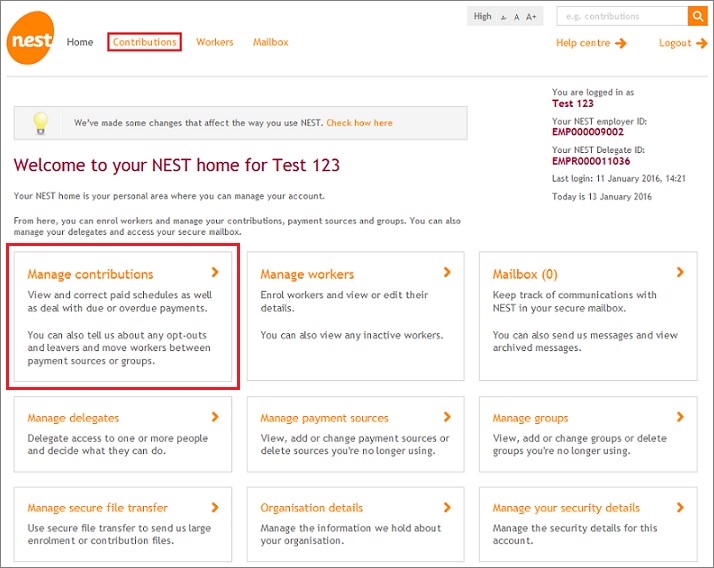Click the arrow icon beside Logout
Viewport: 714px width, 568px height.
coord(702,43)
